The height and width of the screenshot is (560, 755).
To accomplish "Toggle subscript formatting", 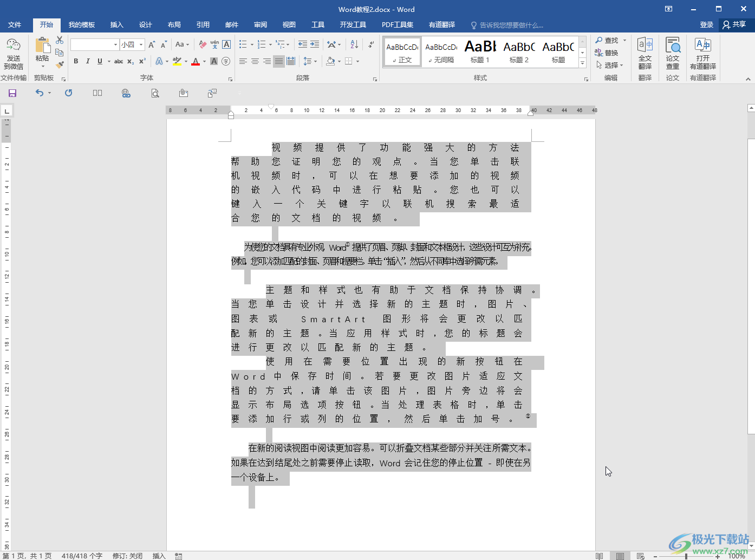I will (x=131, y=61).
